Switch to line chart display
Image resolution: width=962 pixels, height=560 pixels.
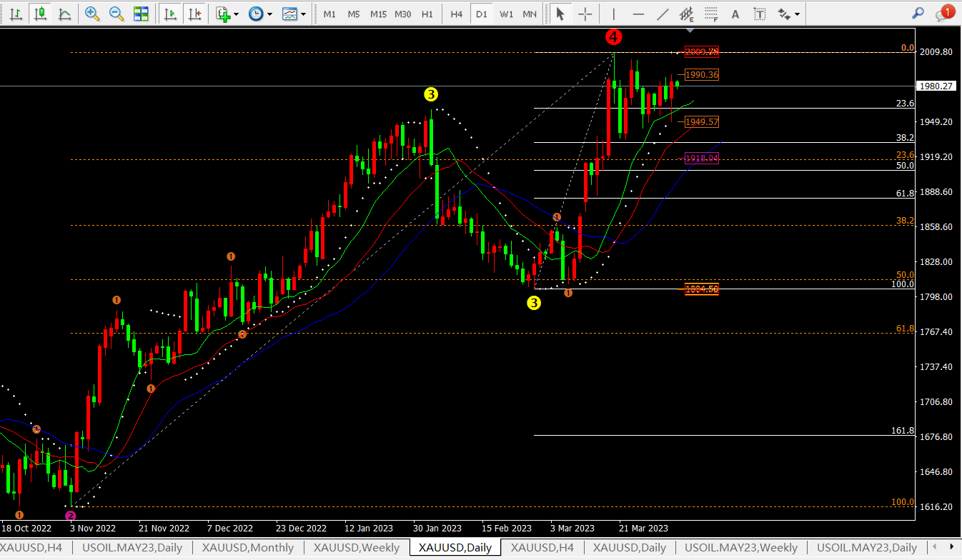pos(64,14)
